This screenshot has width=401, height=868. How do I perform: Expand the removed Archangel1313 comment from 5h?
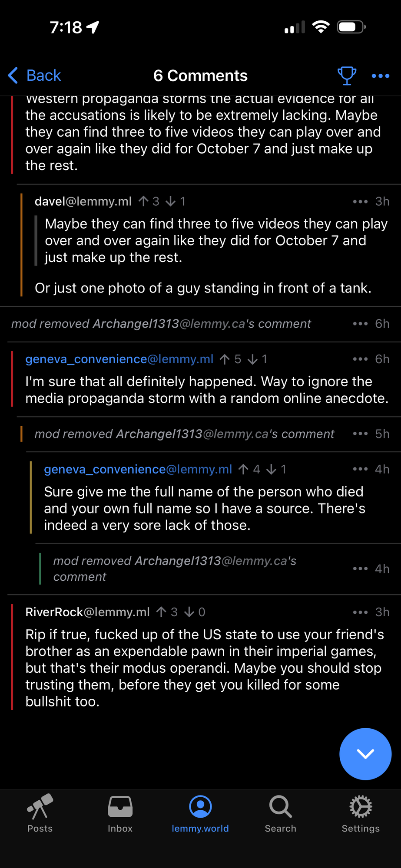pos(184,434)
